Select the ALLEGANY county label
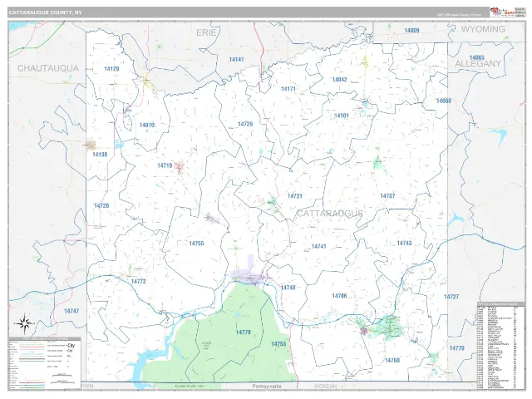The width and height of the screenshot is (532, 399). point(478,63)
